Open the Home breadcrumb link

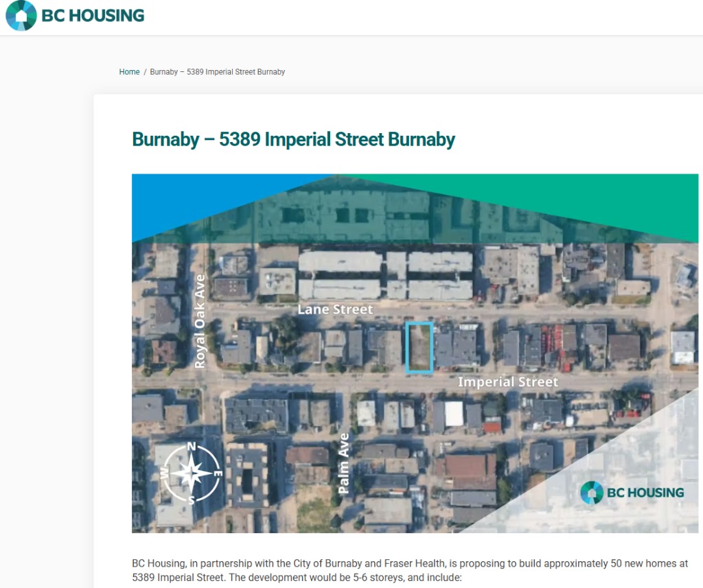[x=129, y=72]
